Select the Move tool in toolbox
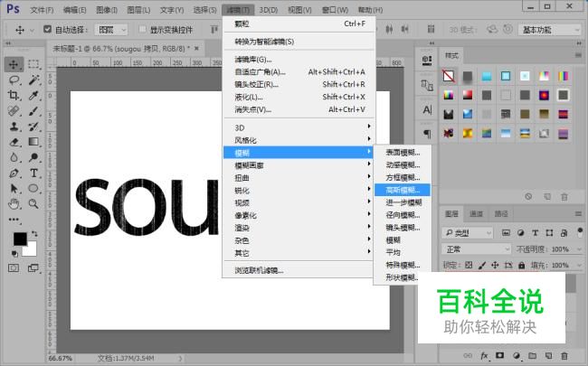 [x=14, y=64]
